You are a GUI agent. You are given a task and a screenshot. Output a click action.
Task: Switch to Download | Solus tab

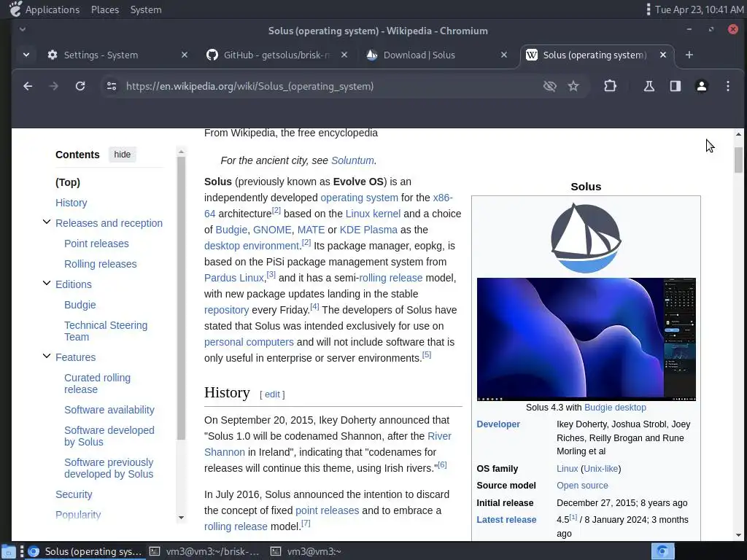[x=419, y=55]
